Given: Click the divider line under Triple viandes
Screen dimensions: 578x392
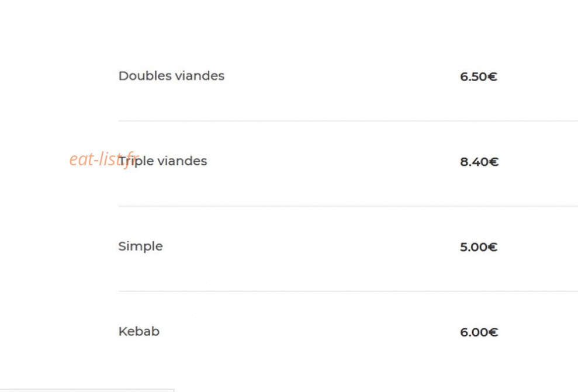Looking at the screenshot, I should click(x=348, y=206).
